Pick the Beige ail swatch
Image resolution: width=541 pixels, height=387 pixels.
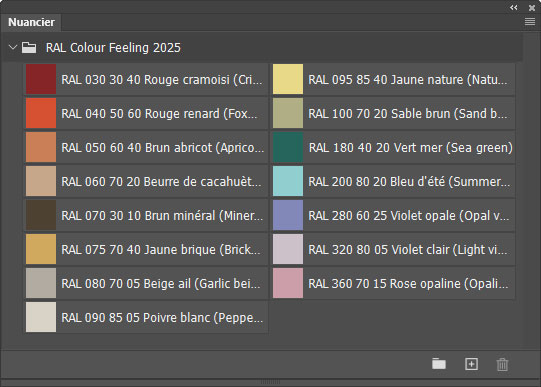coord(41,283)
